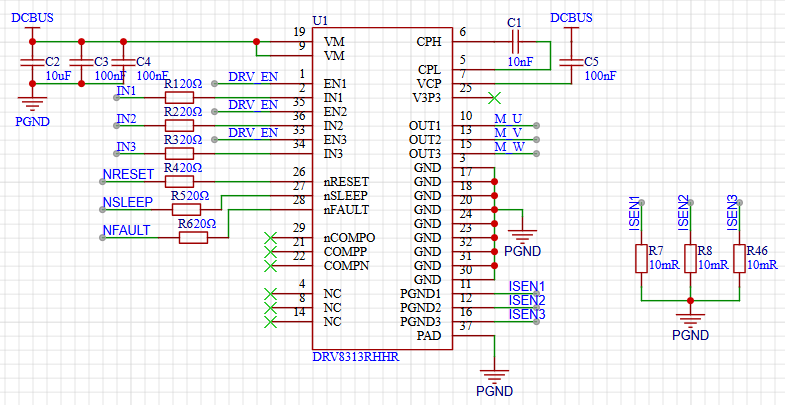The image size is (785, 405).
Task: Click the 10nF value of C1
Action: point(520,62)
